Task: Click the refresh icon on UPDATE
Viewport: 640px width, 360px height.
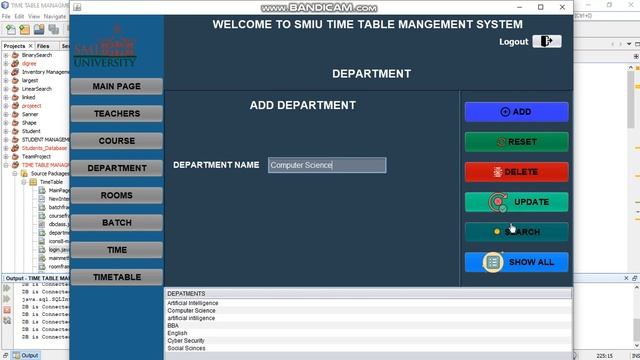Action: [498, 202]
